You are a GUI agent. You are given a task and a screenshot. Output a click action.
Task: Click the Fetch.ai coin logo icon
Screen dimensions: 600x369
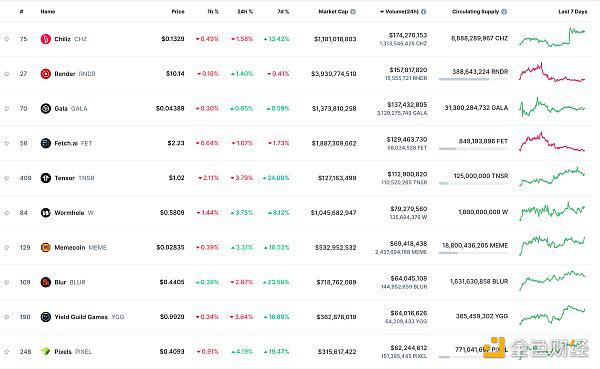coord(46,143)
